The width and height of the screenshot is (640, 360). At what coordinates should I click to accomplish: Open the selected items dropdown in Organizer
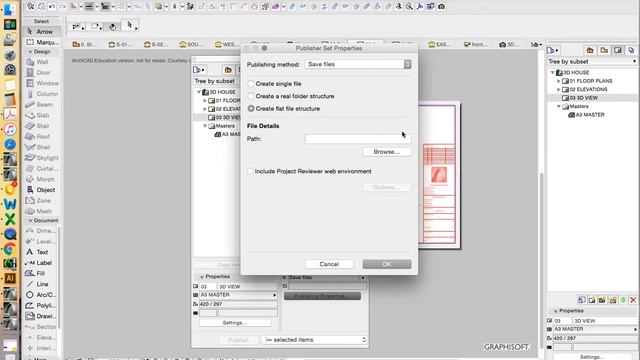point(315,340)
